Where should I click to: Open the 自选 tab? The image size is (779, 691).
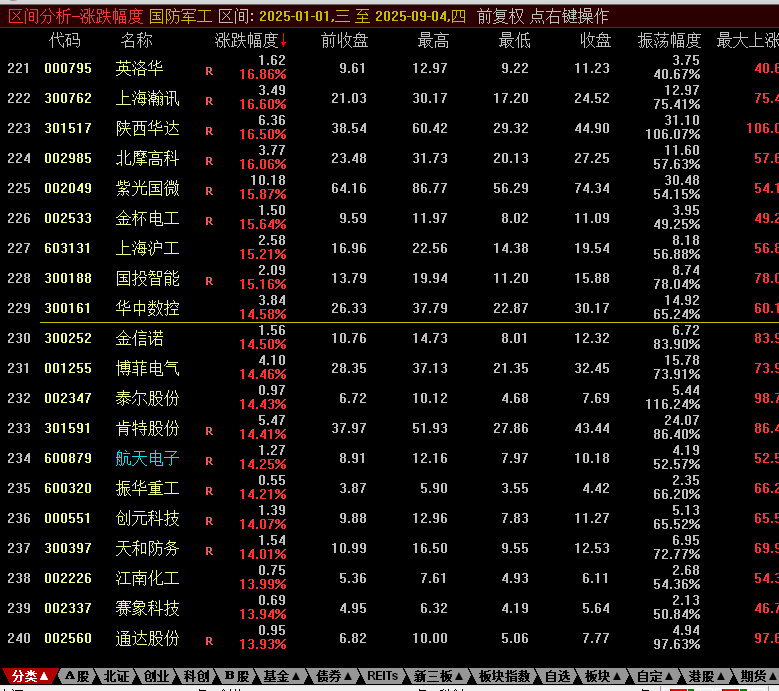coord(557,676)
